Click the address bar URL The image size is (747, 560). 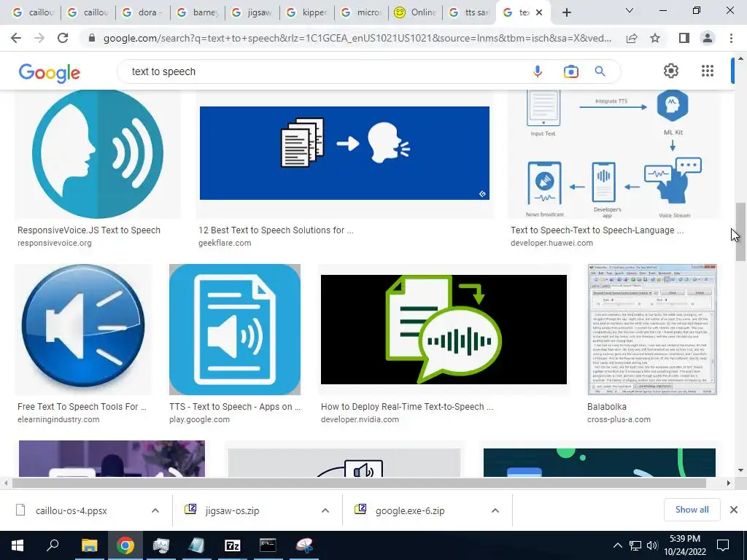pos(357,38)
